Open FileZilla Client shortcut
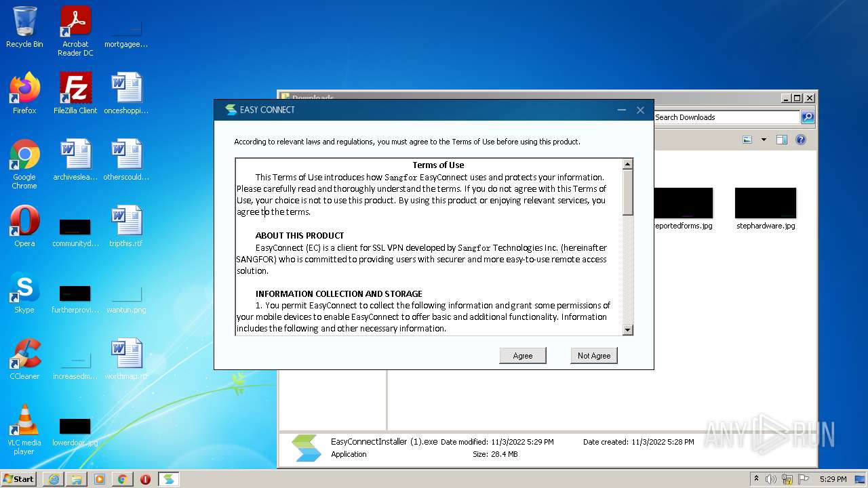The image size is (868, 488). point(75,94)
